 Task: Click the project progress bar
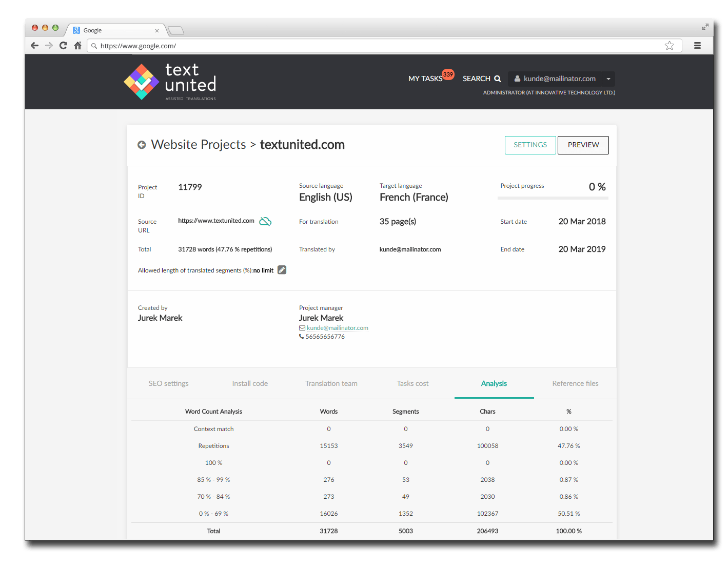[x=553, y=198]
